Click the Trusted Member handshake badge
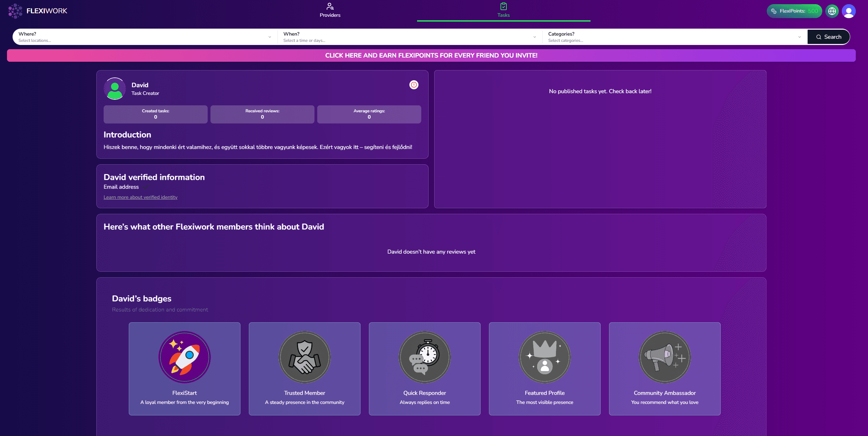 point(304,357)
